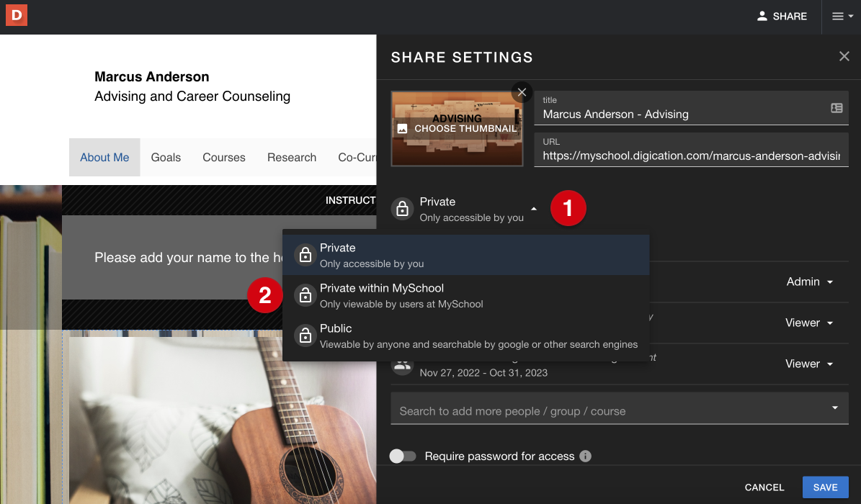Viewport: 861px width, 504px height.
Task: Toggle Require password for access switch
Action: pos(403,456)
